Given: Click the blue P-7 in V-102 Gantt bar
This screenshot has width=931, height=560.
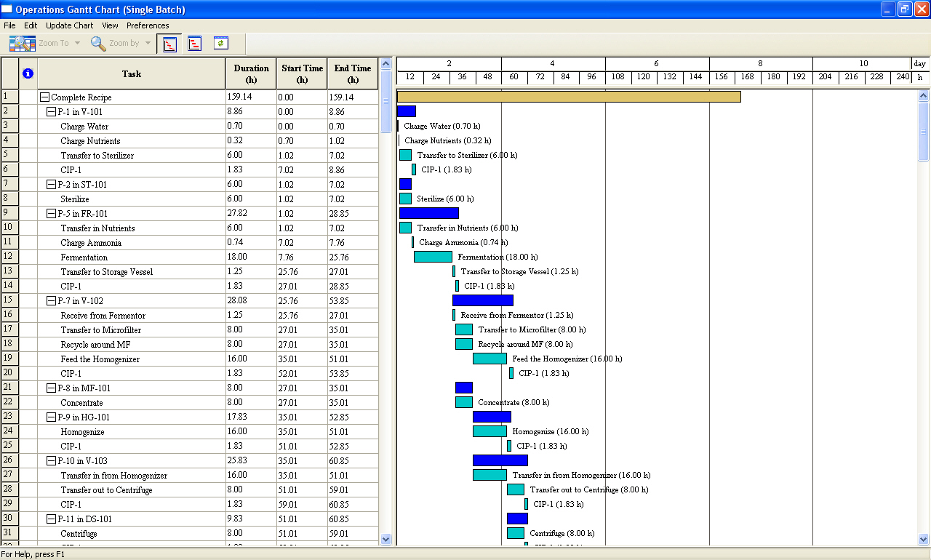Looking at the screenshot, I should tap(483, 300).
